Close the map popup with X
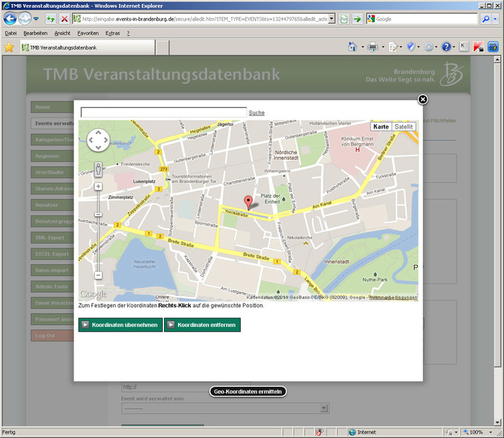504x438 pixels. pyautogui.click(x=423, y=100)
